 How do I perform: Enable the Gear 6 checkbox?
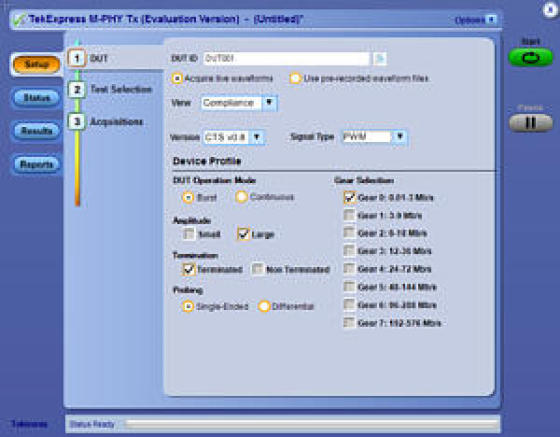click(x=349, y=305)
